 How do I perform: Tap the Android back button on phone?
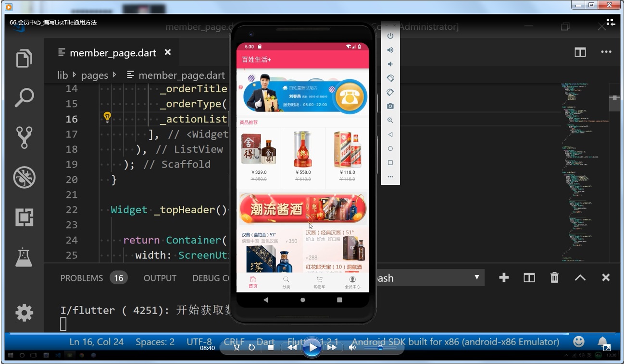tap(266, 300)
